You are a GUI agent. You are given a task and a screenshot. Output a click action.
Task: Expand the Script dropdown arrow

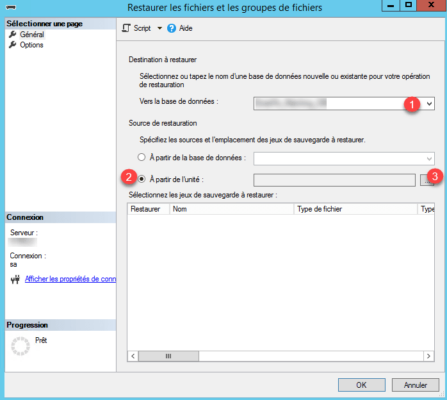click(x=159, y=28)
